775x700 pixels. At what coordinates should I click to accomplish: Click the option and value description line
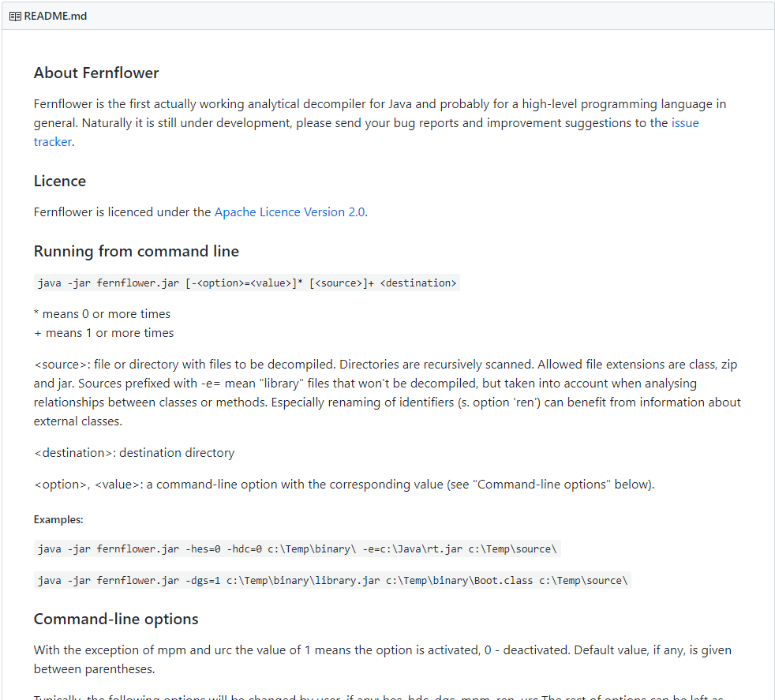pyautogui.click(x=344, y=484)
